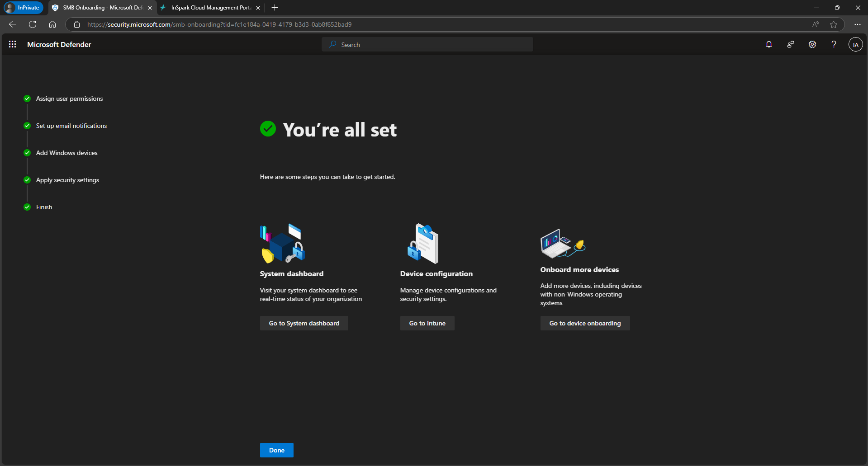
Task: Click 'Manage device configurations' description
Action: coord(448,295)
